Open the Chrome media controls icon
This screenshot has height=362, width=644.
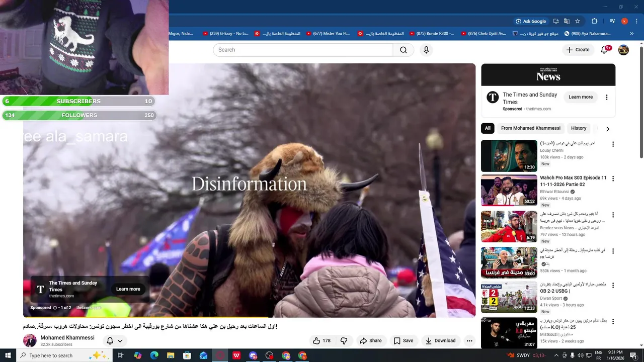point(612,21)
